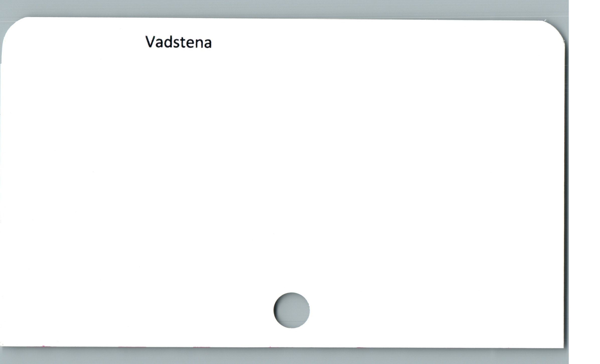Click the bottom-right corner of the card

pyautogui.click(x=561, y=345)
